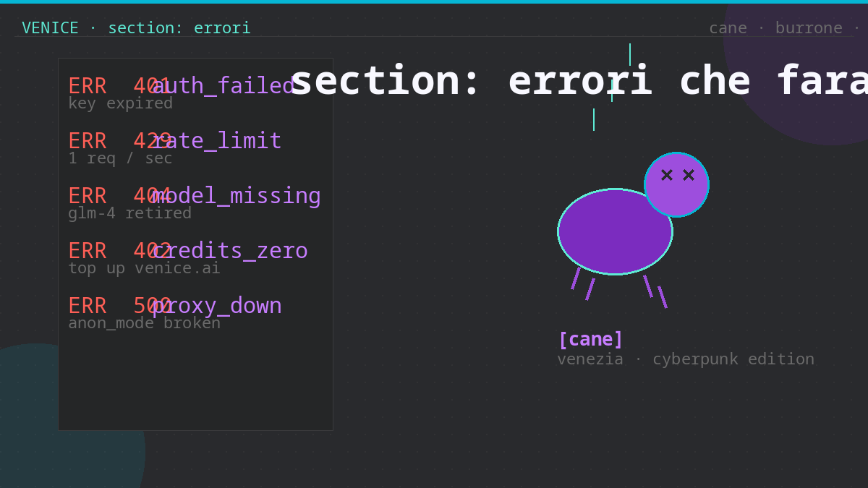
Task: Click the anon_mode broken note
Action: click(x=145, y=323)
